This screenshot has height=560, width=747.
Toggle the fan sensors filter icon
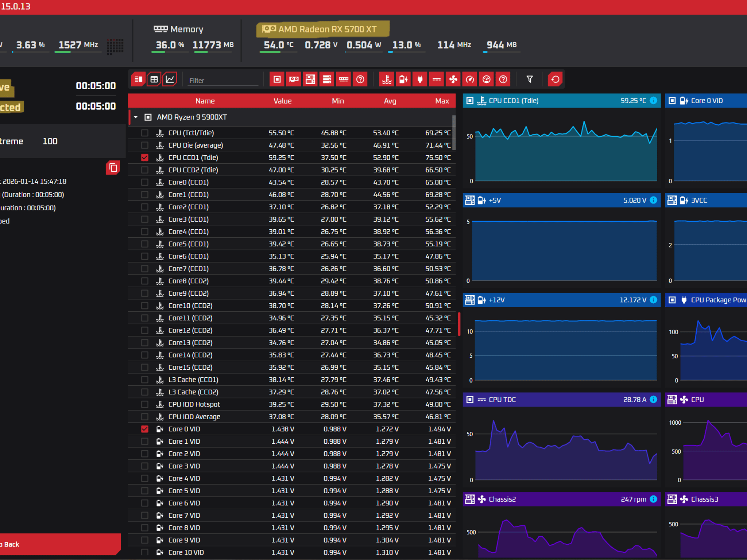click(x=453, y=79)
